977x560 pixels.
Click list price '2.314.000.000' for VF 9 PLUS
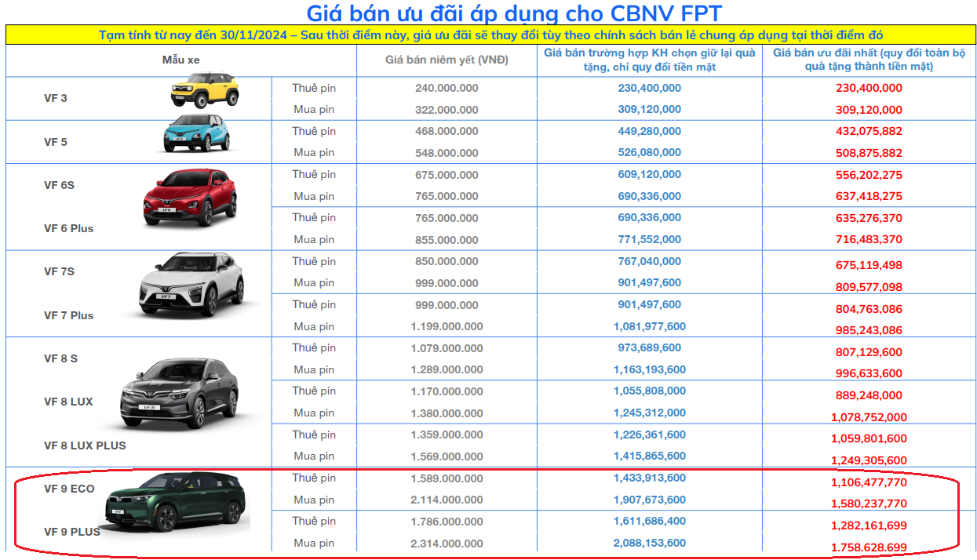coord(447,544)
